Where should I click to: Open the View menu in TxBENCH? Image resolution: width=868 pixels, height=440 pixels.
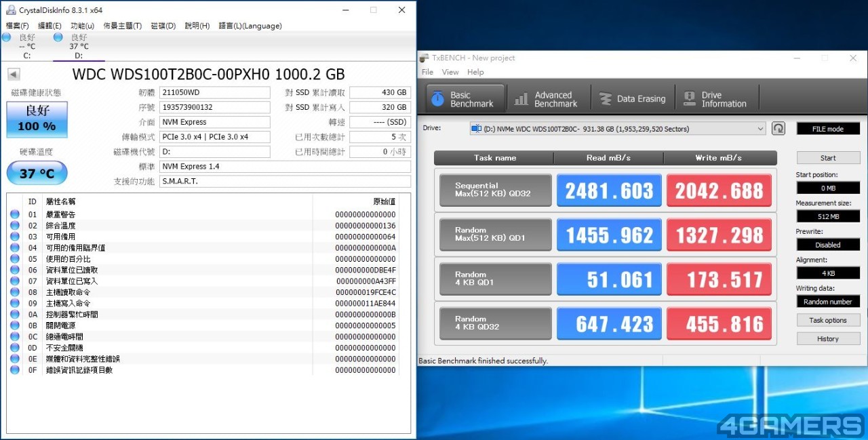pyautogui.click(x=450, y=72)
